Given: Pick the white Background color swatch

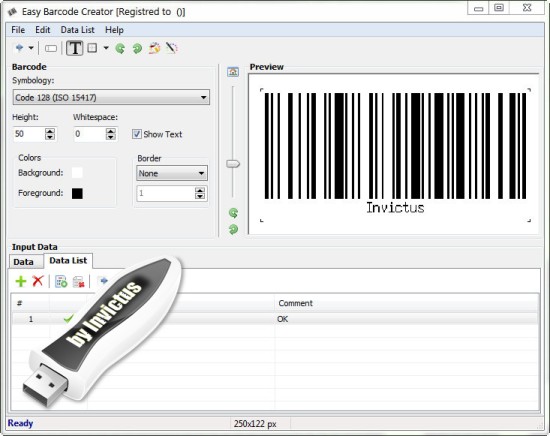Looking at the screenshot, I should [77, 173].
